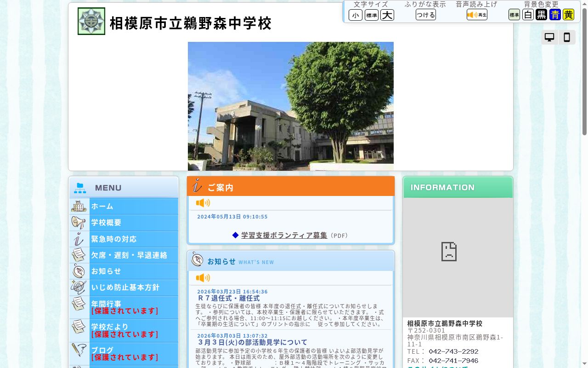Switch to desktop view icon
The width and height of the screenshot is (588, 368).
pos(549,37)
